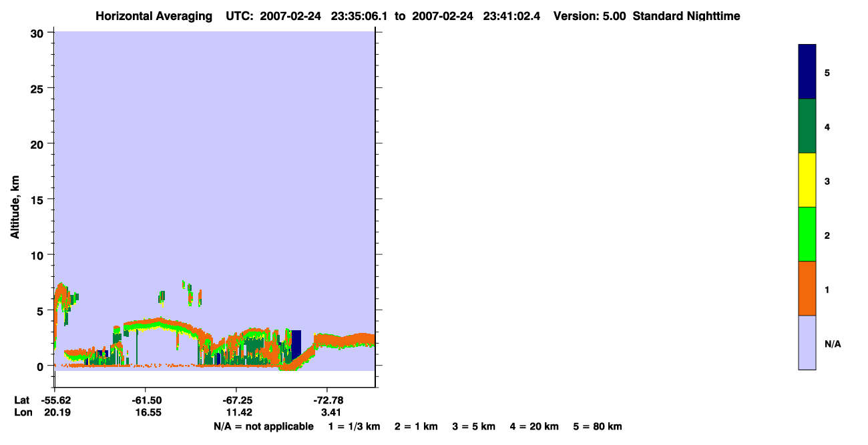Click 'Version: 5.00' in the title

(590, 16)
